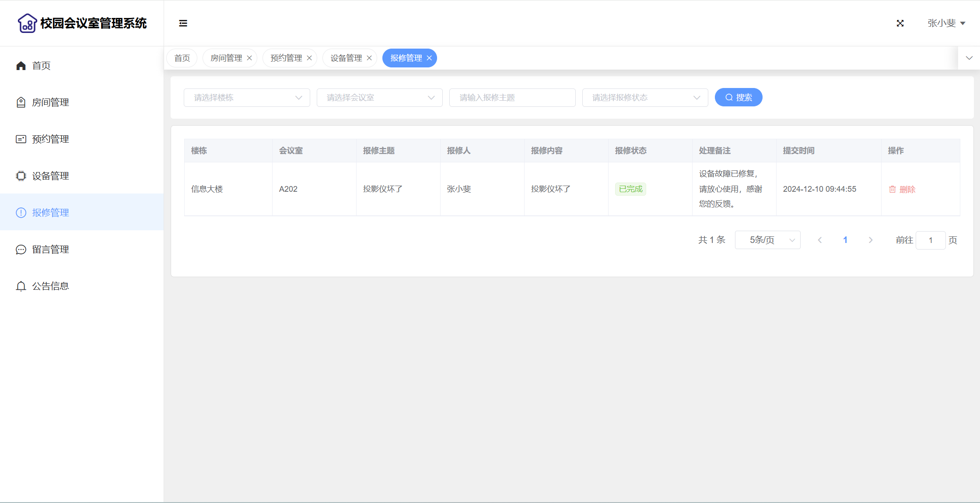
Task: Open 公告信息 via bell icon
Action: pyautogui.click(x=21, y=286)
